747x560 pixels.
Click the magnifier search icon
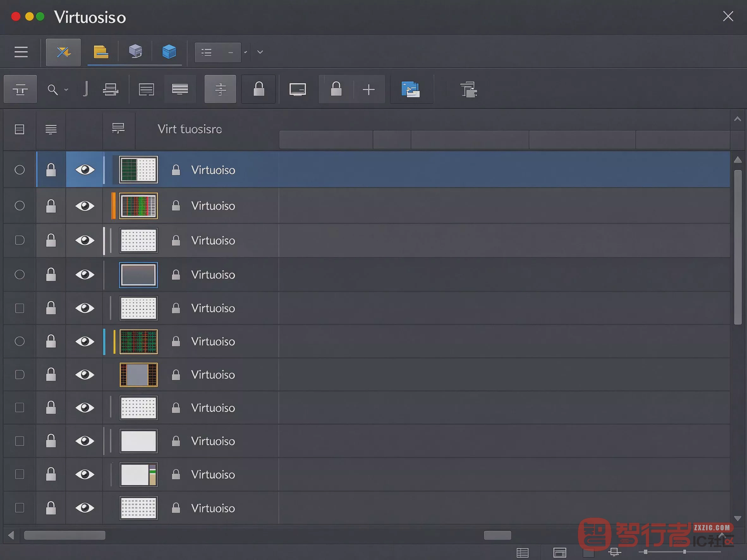click(53, 89)
